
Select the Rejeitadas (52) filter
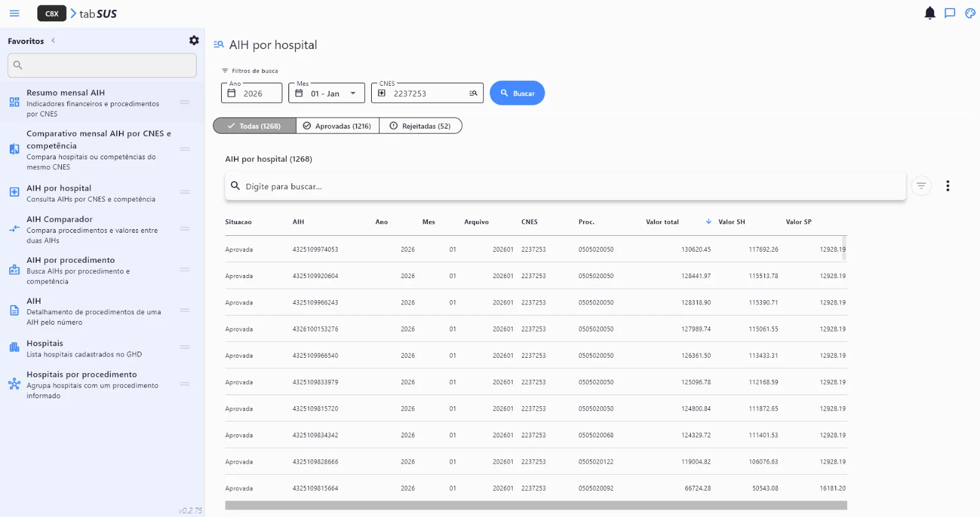pyautogui.click(x=421, y=126)
